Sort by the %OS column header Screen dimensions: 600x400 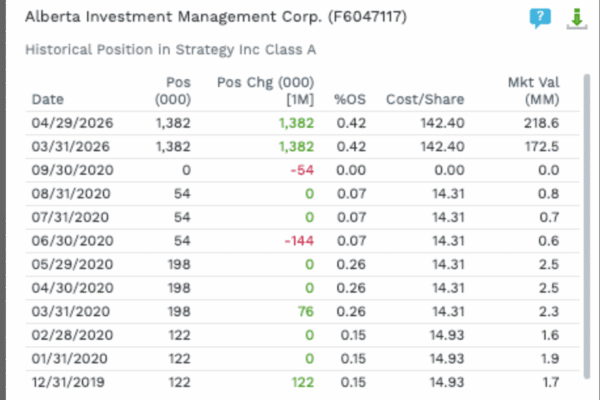click(x=350, y=100)
